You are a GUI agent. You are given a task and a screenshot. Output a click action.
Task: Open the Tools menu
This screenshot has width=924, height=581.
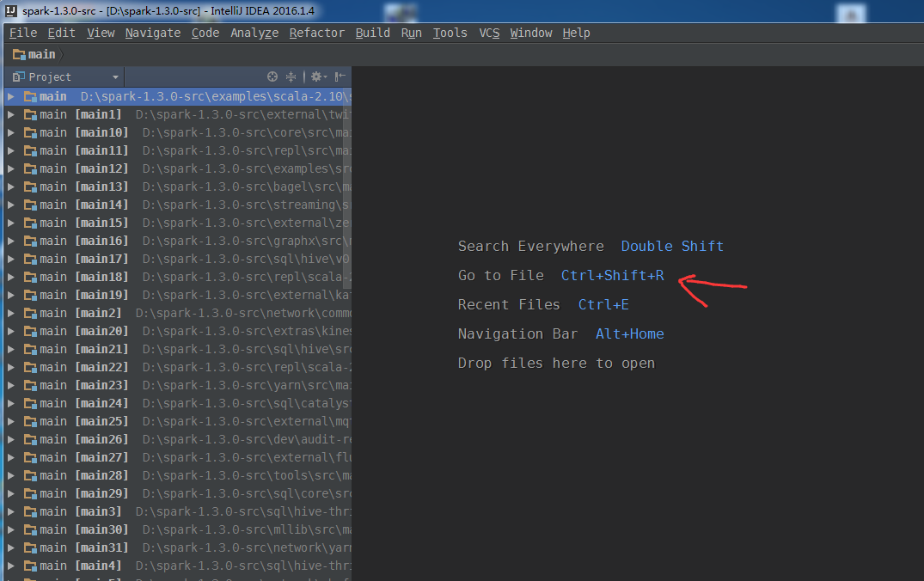450,33
